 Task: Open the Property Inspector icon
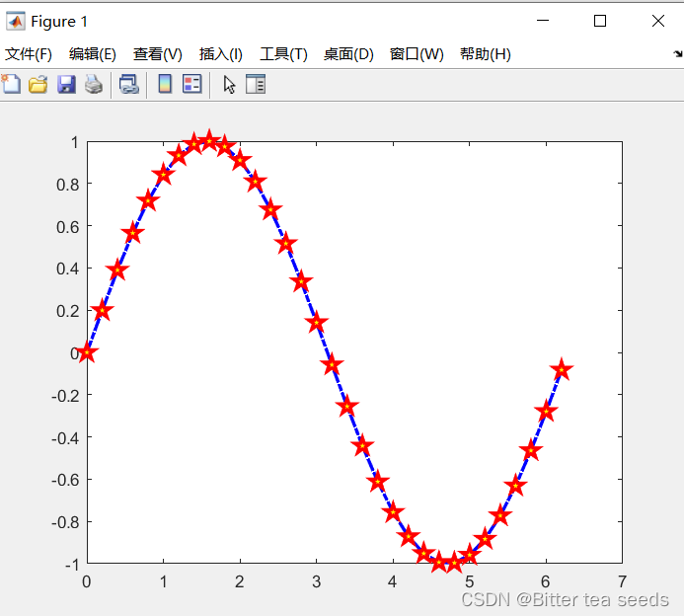(256, 84)
